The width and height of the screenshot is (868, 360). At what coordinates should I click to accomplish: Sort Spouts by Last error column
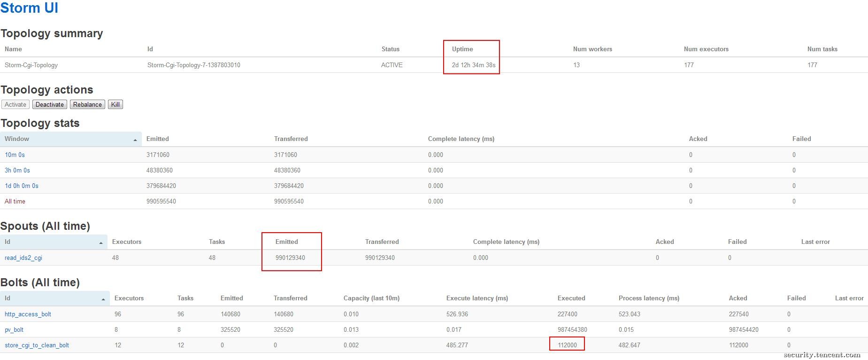(x=815, y=242)
